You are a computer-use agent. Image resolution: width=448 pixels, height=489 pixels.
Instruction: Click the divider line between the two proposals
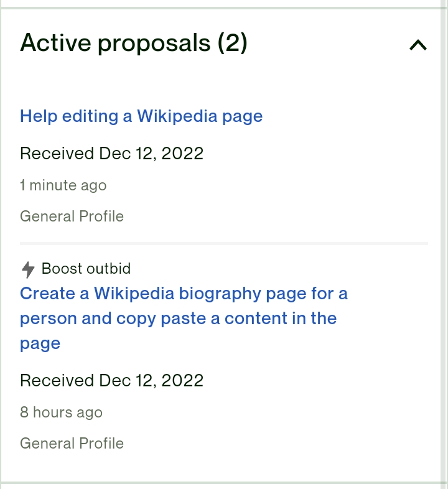tap(224, 243)
